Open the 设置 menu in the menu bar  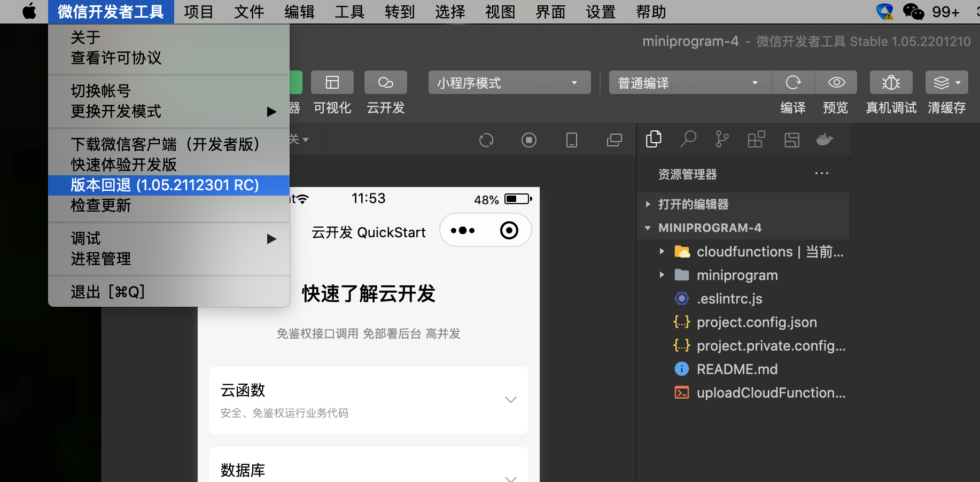click(601, 12)
